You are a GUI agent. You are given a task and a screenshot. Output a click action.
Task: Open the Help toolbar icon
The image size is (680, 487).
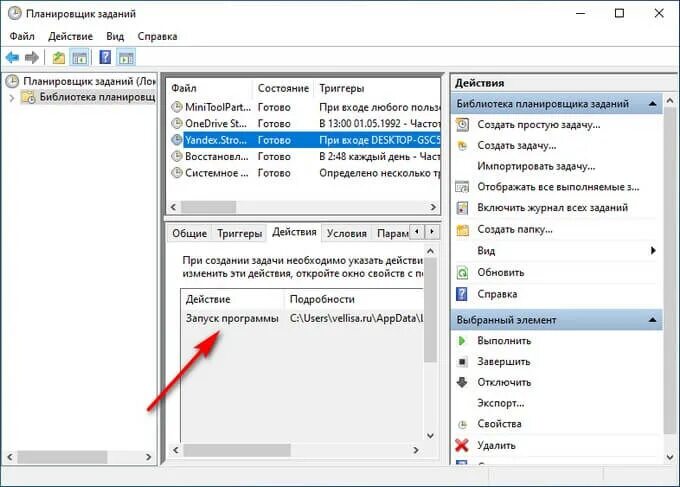(105, 57)
